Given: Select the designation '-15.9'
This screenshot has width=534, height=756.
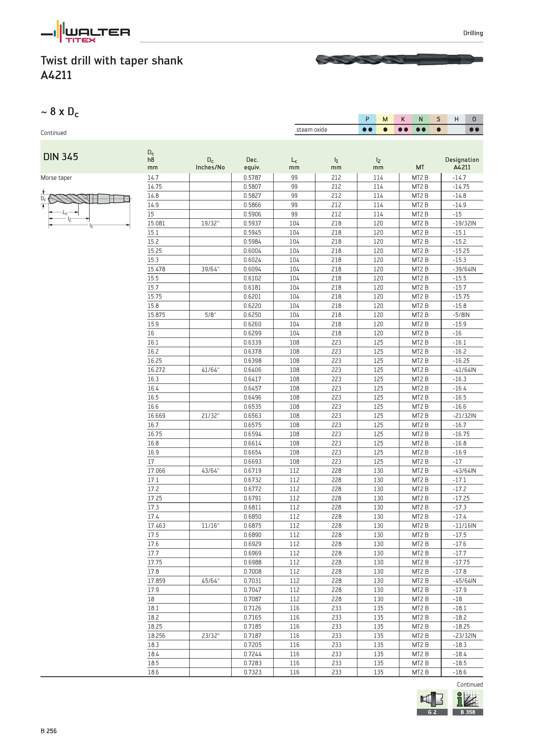Looking at the screenshot, I should click(459, 324).
